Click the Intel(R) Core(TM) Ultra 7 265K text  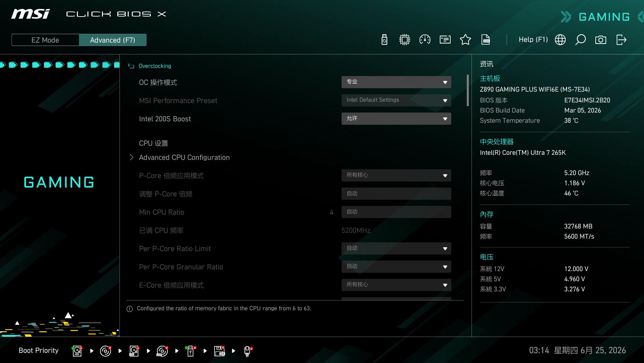pos(523,153)
